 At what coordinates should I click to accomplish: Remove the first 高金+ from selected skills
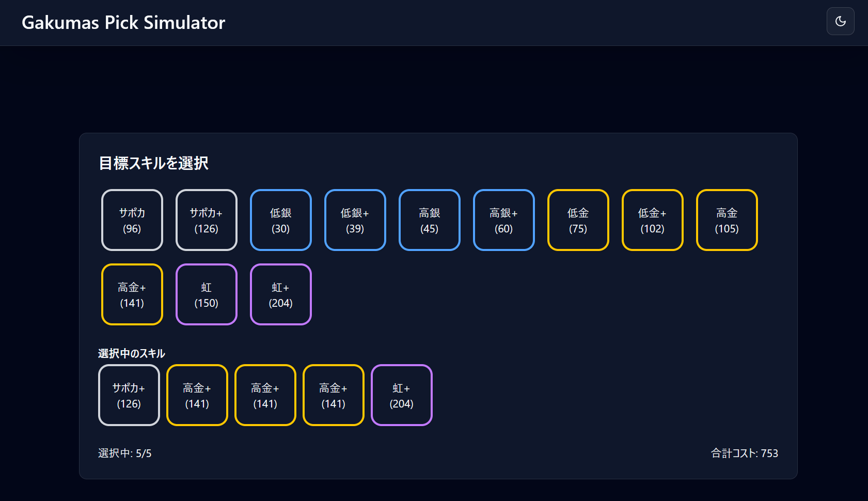tap(197, 395)
